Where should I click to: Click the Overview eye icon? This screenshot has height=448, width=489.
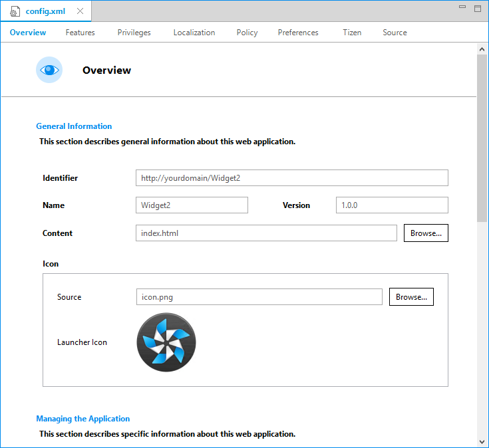pos(49,70)
